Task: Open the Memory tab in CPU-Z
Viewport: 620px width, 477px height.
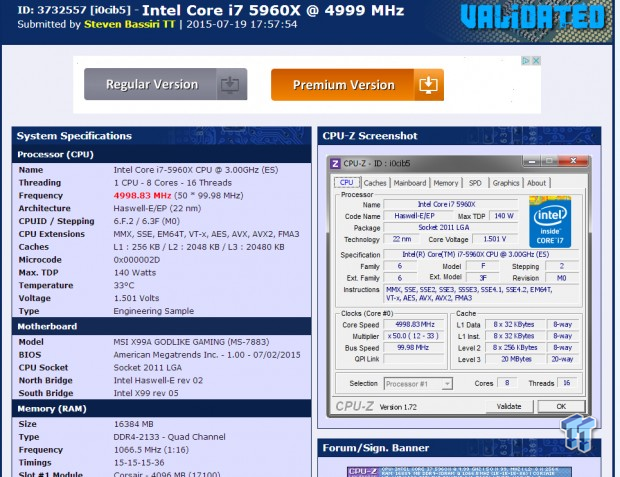Action: click(446, 183)
